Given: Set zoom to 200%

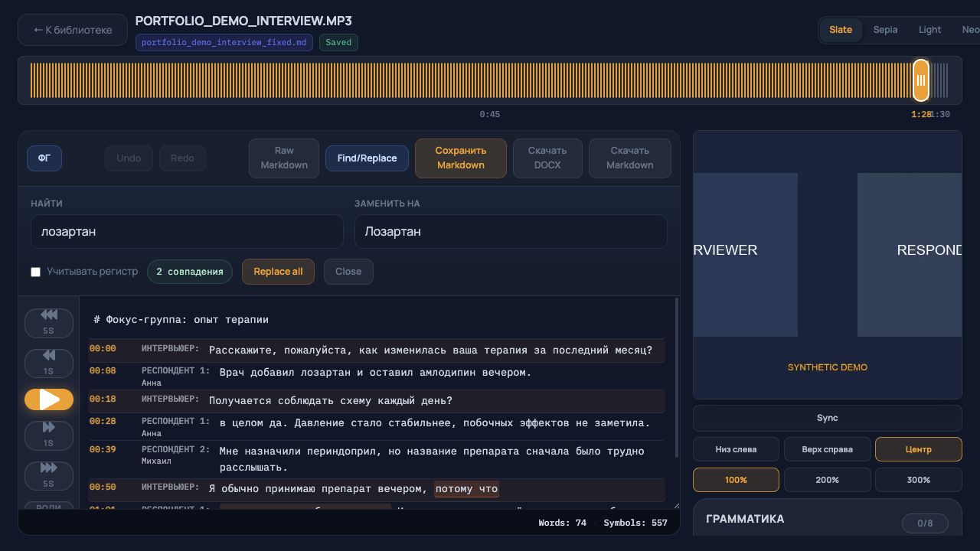Looking at the screenshot, I should 827,480.
